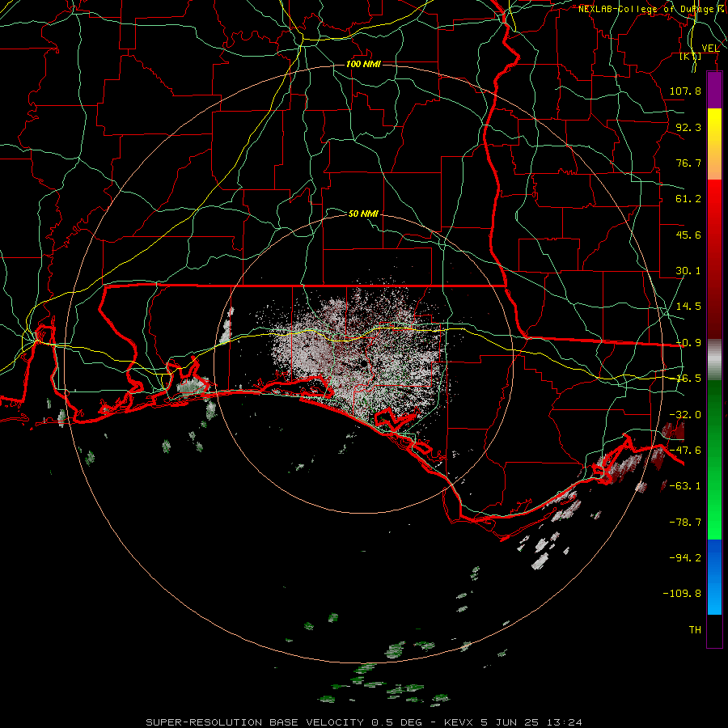The width and height of the screenshot is (728, 728).
Task: Select the -109.8 velocity scale value
Action: [x=682, y=594]
